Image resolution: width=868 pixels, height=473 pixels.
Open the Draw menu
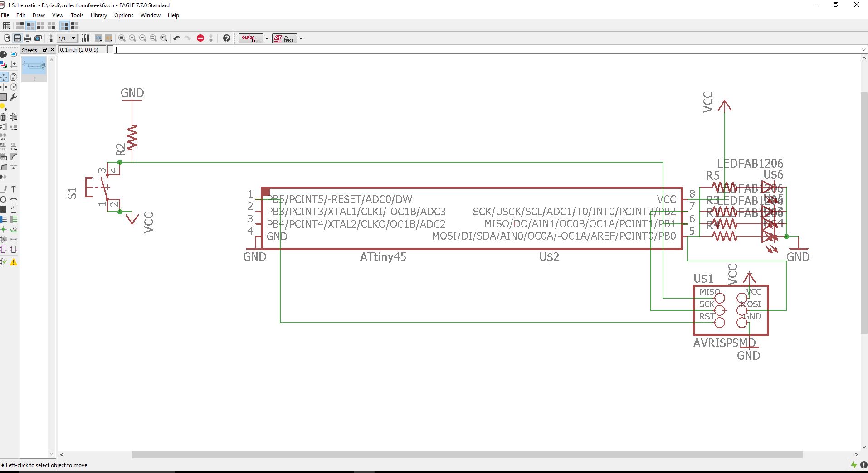pos(39,15)
